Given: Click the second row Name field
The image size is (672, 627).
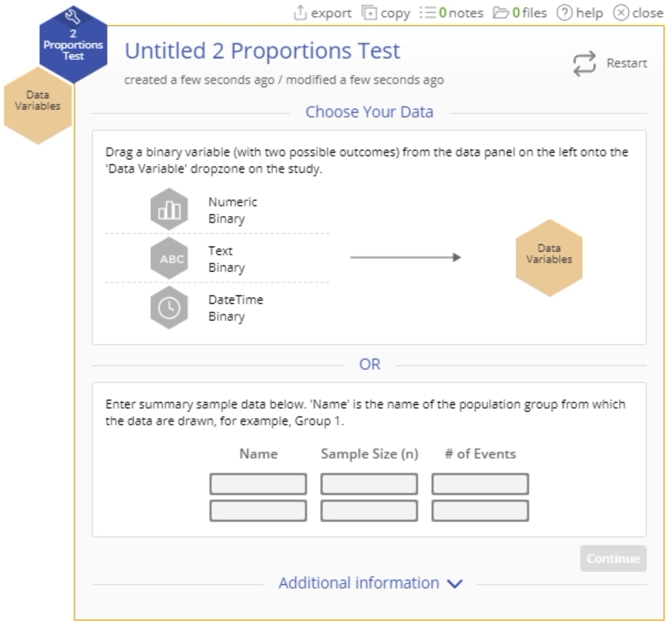Looking at the screenshot, I should click(x=258, y=511).
